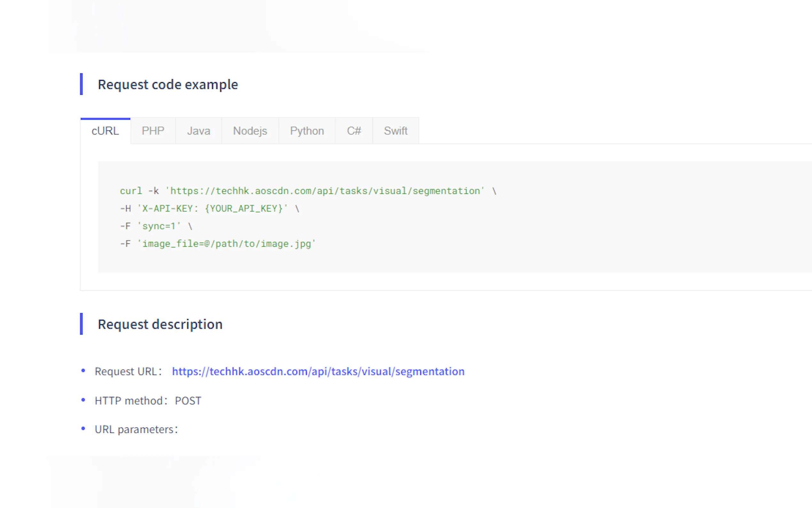Image resolution: width=812 pixels, height=508 pixels.
Task: Open the Java code example tab
Action: tap(199, 131)
